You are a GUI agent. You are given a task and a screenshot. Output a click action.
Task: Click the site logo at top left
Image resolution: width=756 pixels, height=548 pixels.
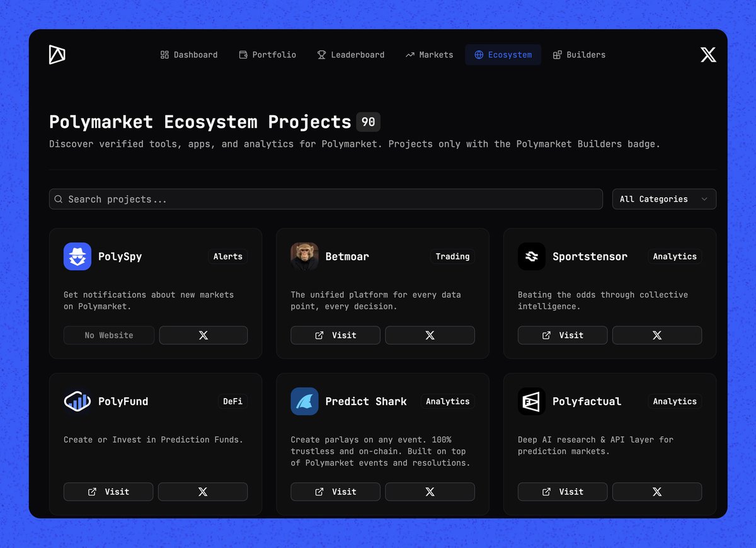coord(57,55)
